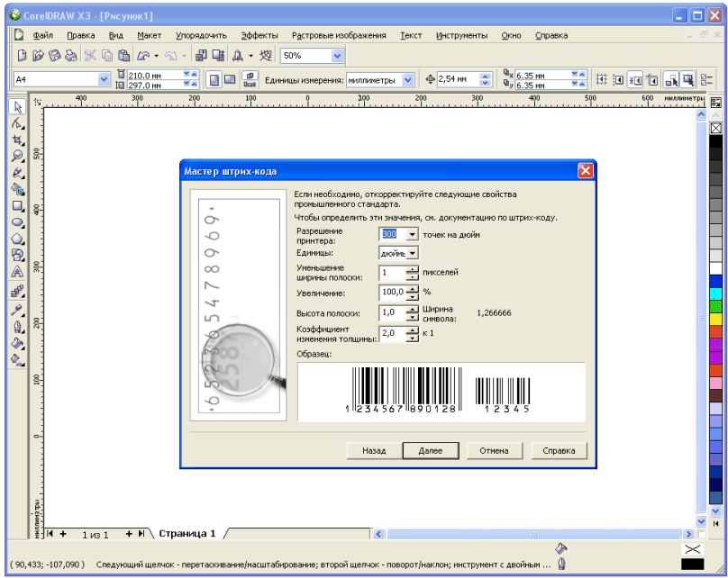Select the Basic shapes tool

[x=17, y=255]
